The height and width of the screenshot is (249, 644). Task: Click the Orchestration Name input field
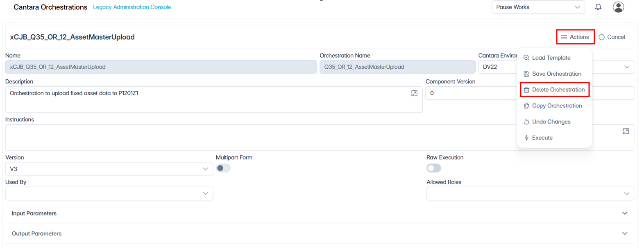pyautogui.click(x=397, y=67)
